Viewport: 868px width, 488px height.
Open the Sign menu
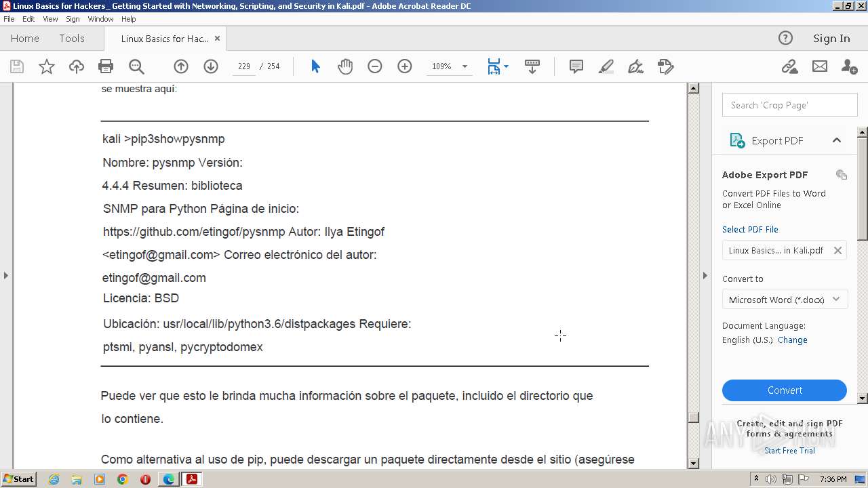(73, 19)
